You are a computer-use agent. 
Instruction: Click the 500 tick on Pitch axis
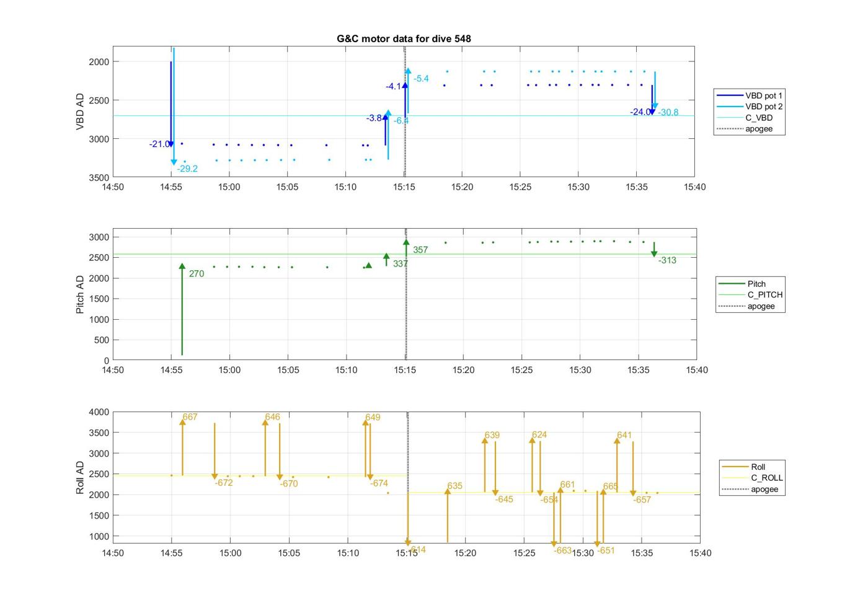click(x=102, y=340)
